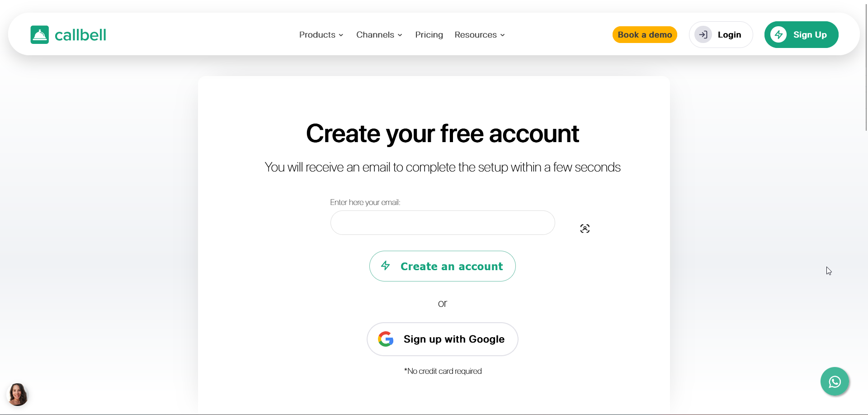This screenshot has height=415, width=868.
Task: Expand the Channels dropdown menu
Action: pos(379,35)
